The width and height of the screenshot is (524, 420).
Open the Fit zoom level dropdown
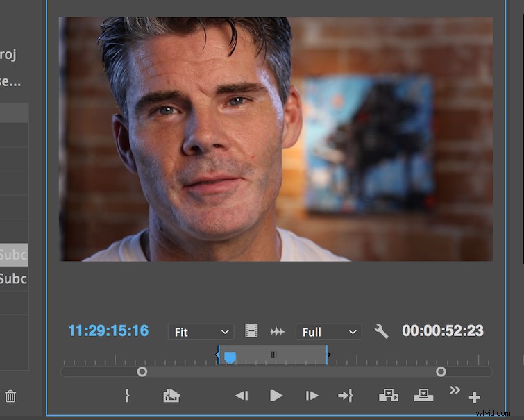point(201,332)
